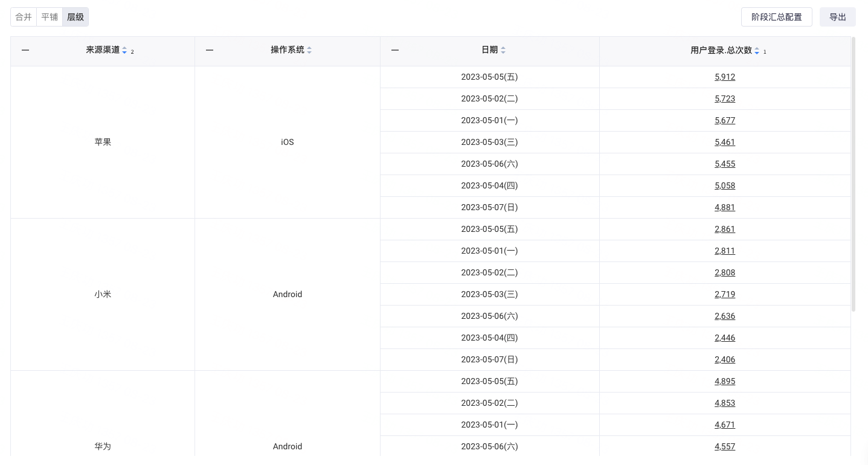The image size is (868, 465).
Task: Open the 5,912 login count link
Action: point(725,77)
